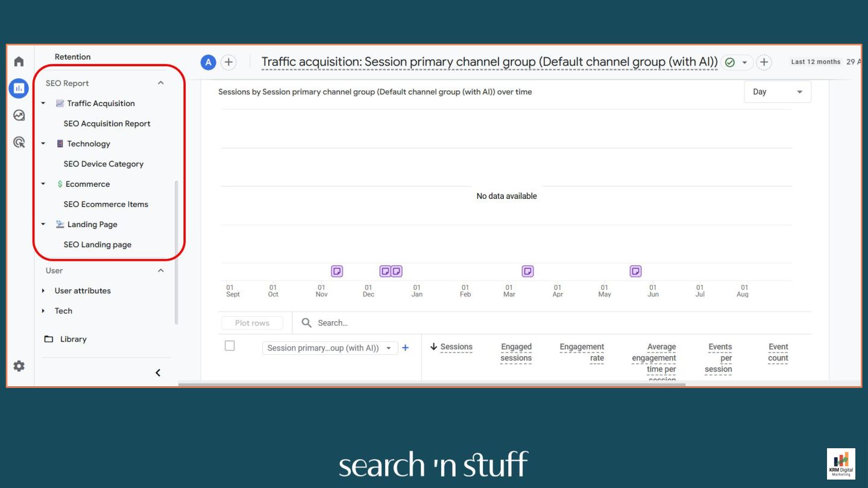The image size is (868, 488).
Task: Open the Reports bar-chart icon
Action: click(19, 89)
